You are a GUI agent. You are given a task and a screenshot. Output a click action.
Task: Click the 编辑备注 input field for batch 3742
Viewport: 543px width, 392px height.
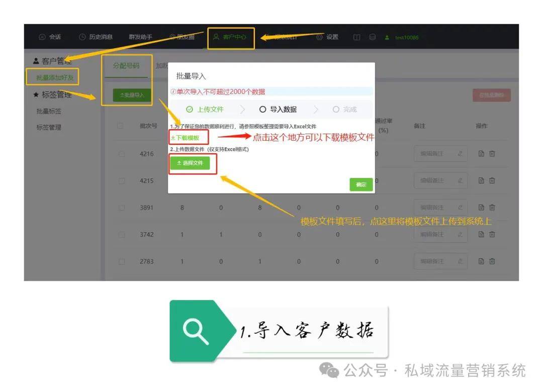click(435, 234)
